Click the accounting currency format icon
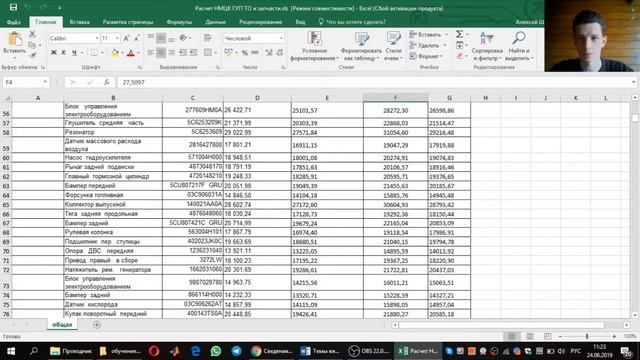 pos(229,53)
